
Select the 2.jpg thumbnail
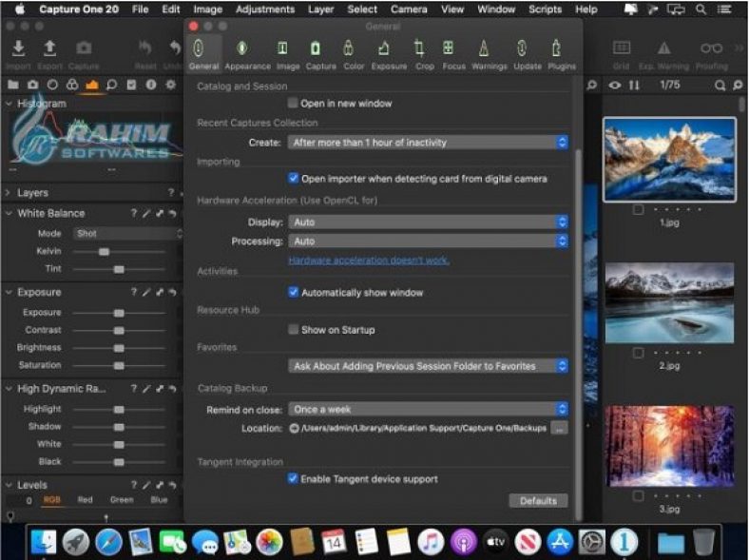(669, 302)
